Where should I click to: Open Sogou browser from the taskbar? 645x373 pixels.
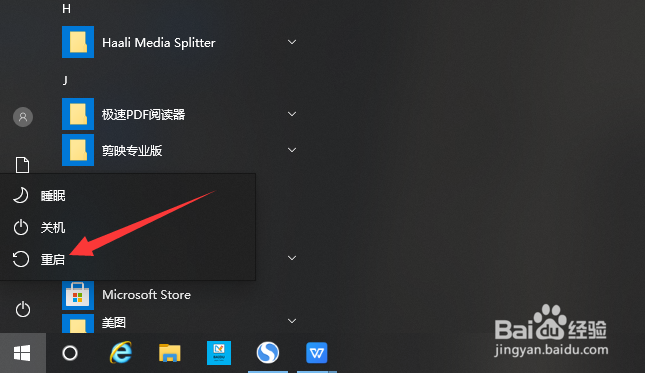[268, 352]
